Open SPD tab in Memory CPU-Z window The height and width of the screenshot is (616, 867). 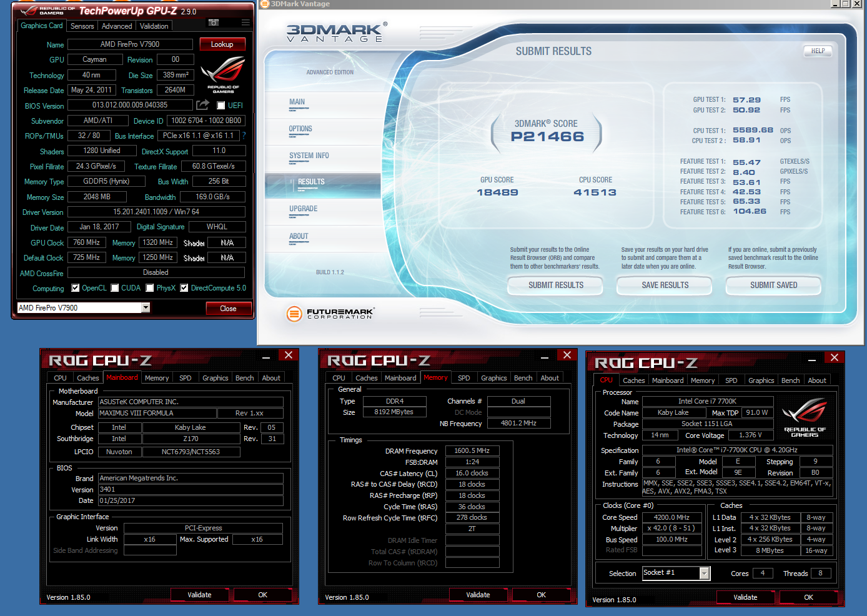[x=464, y=378]
